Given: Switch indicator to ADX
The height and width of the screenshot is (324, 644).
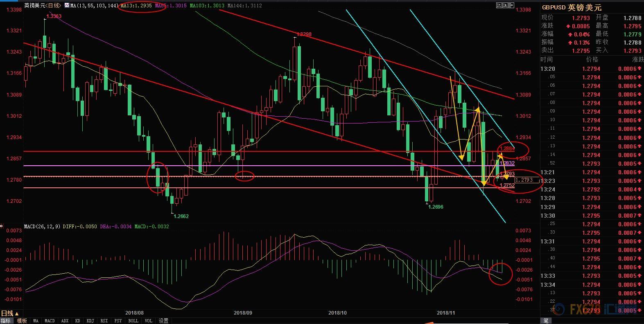Looking at the screenshot, I should point(65,321).
